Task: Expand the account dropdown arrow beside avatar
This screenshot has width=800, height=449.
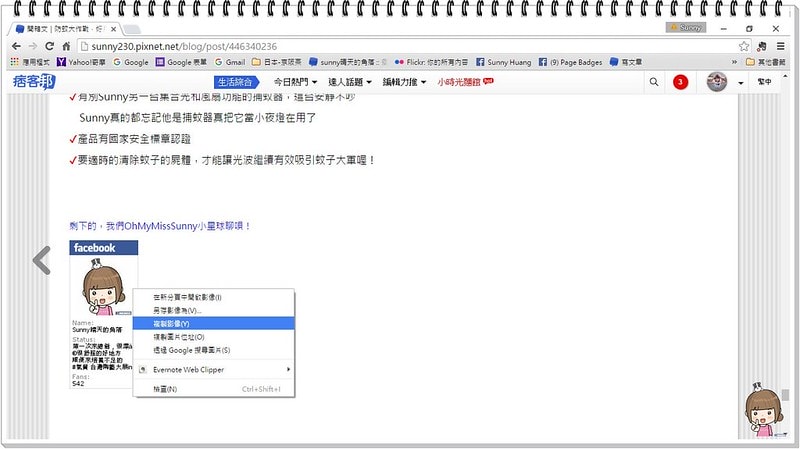Action: (740, 83)
